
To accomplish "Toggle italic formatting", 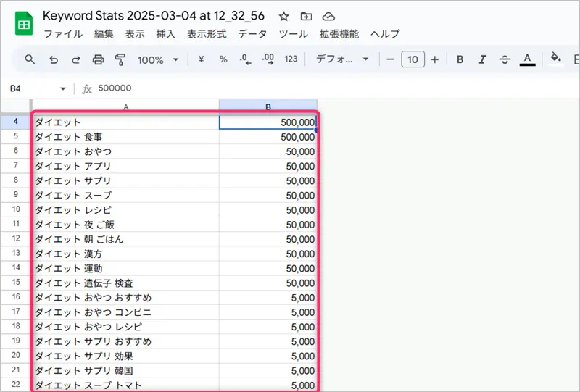I will point(482,59).
